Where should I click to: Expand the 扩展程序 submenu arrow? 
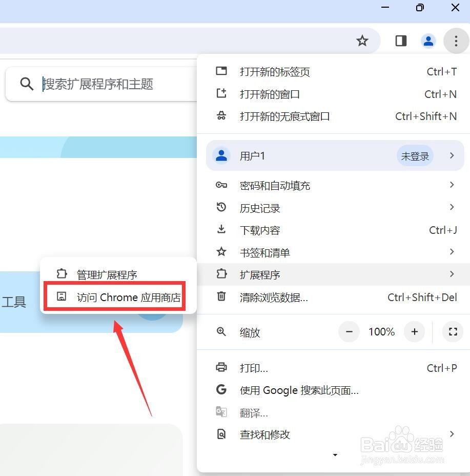(x=452, y=274)
